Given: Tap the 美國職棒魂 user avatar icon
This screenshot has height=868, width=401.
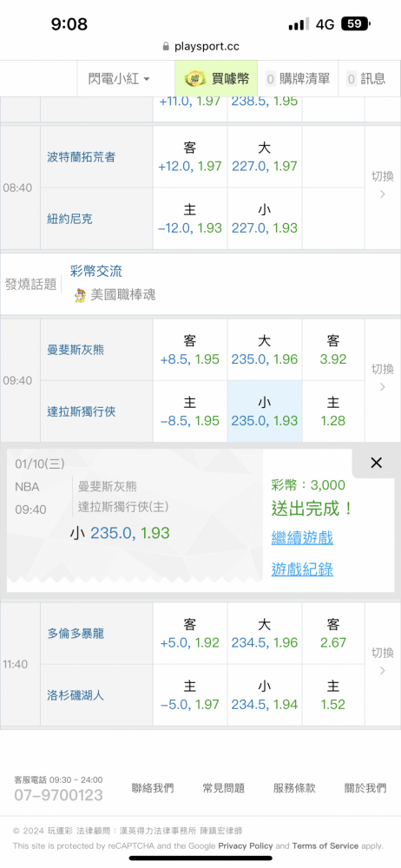Looking at the screenshot, I should (81, 295).
